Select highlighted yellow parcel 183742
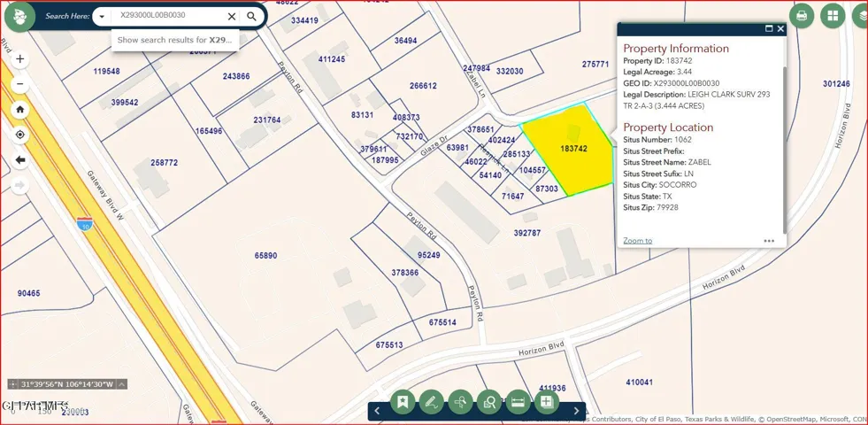Viewport: 868px width, 425px height. (573, 149)
